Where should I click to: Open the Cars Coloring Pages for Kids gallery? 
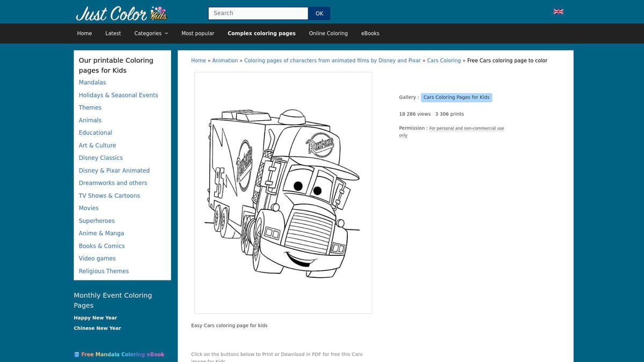point(456,97)
